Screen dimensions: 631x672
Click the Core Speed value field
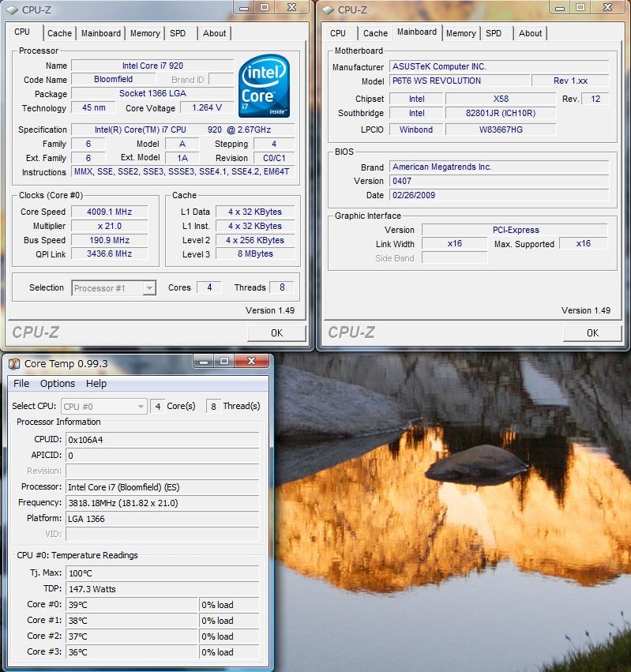coord(110,212)
